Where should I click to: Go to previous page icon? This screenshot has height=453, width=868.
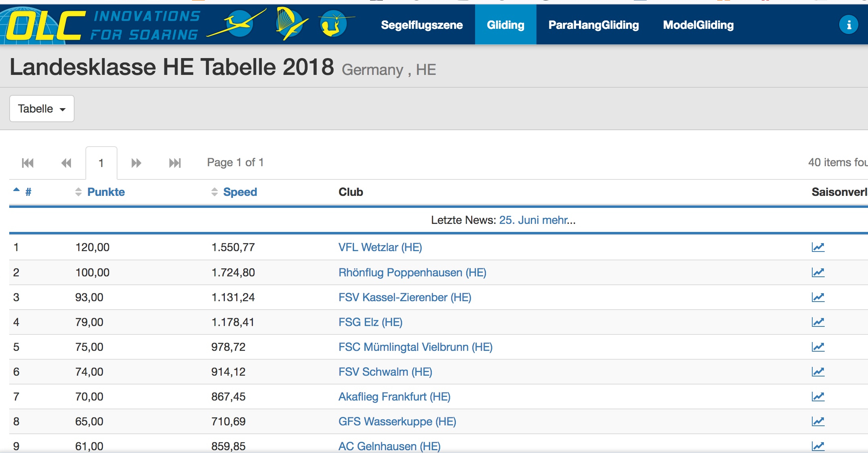pos(66,163)
